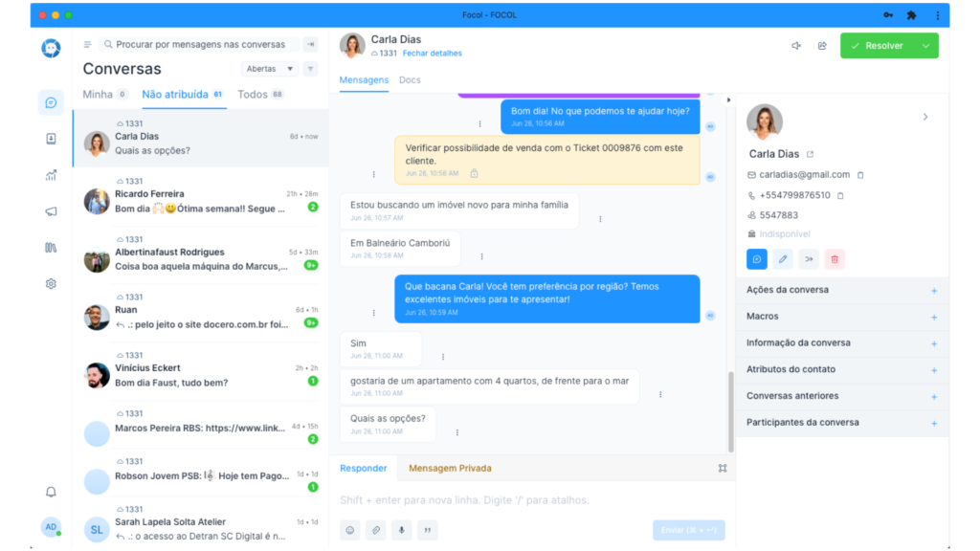This screenshot has height=551, width=980.
Task: Open the Reports icon in left sidebar
Action: click(x=51, y=175)
